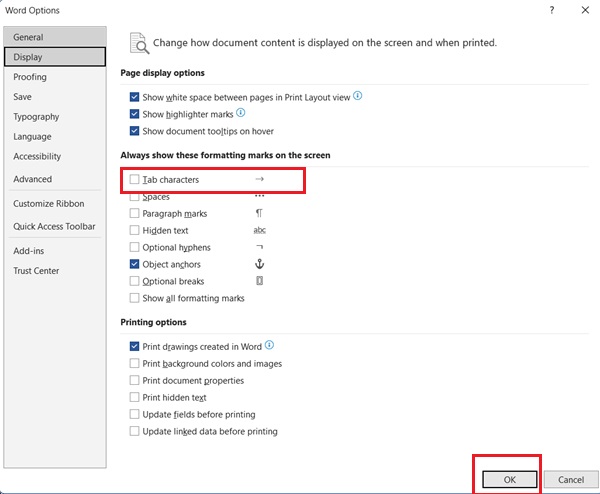
Task: Enable Show all formatting marks
Action: pos(135,299)
